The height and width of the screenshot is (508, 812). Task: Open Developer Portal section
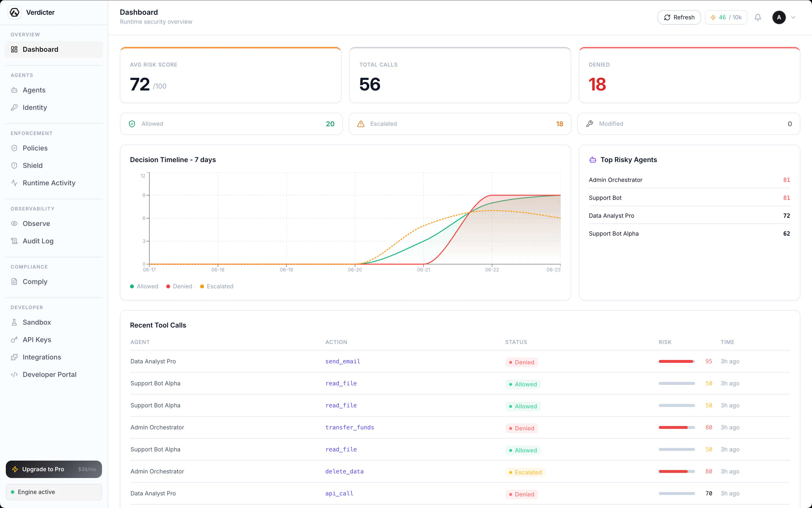point(54,375)
